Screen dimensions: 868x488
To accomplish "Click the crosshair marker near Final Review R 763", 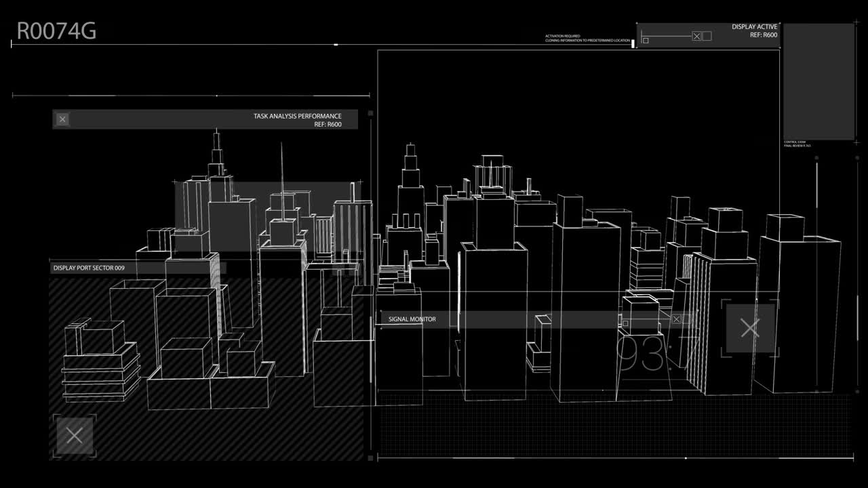I will coord(856,142).
